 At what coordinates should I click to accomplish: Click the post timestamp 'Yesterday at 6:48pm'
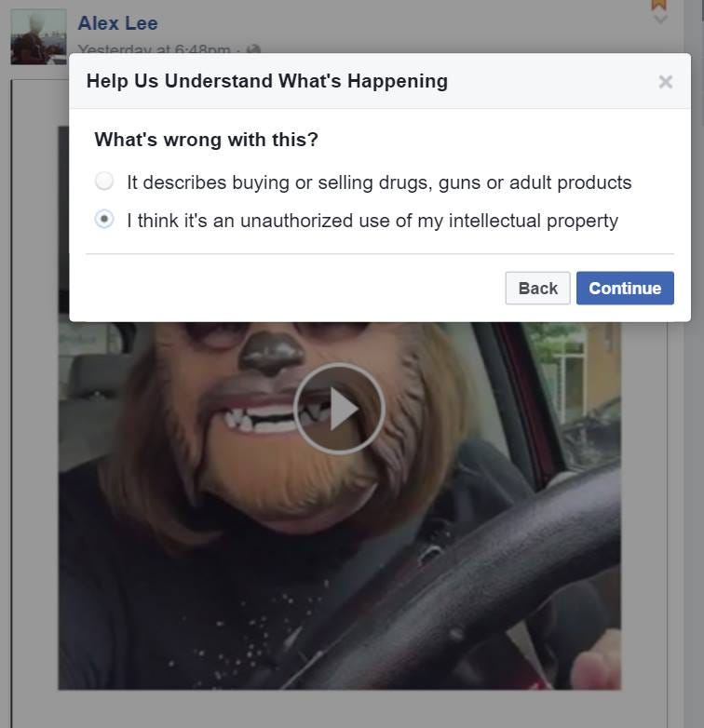[155, 48]
